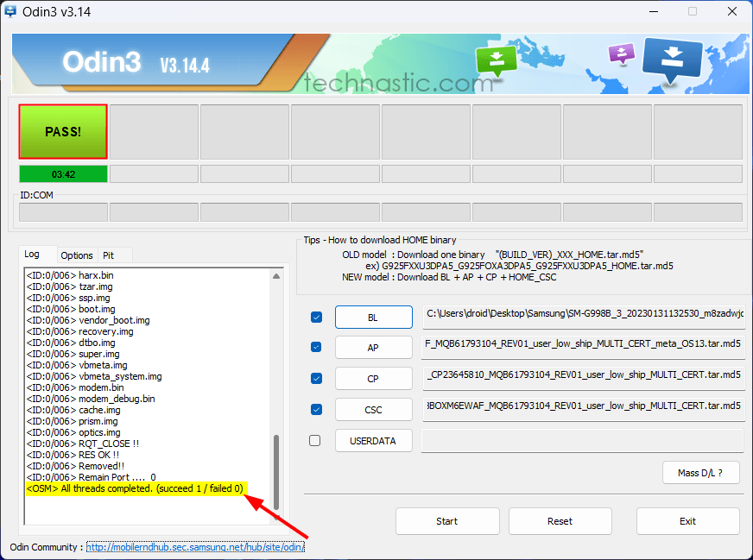
Task: Enable the USERDATA checkbox
Action: 318,440
